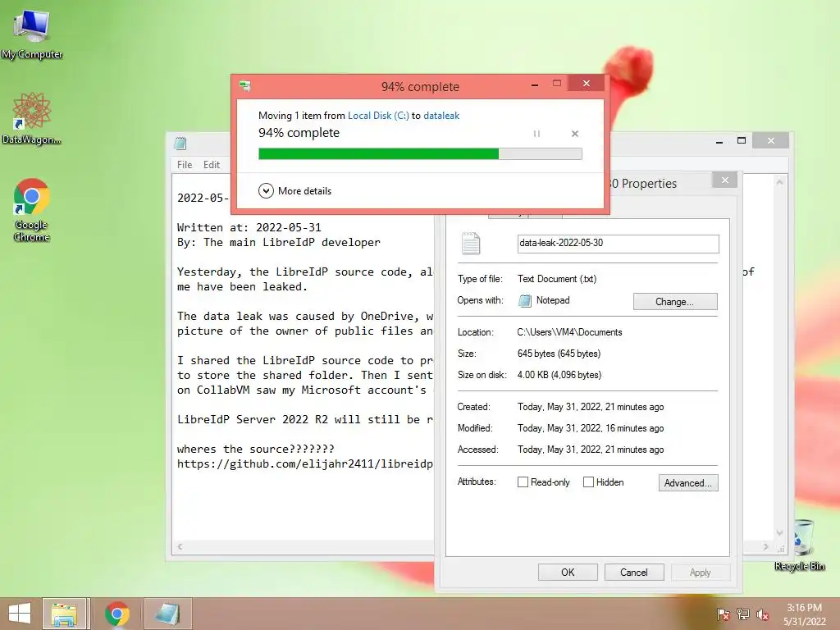Click the 'wheres the source???????' line

256,449
